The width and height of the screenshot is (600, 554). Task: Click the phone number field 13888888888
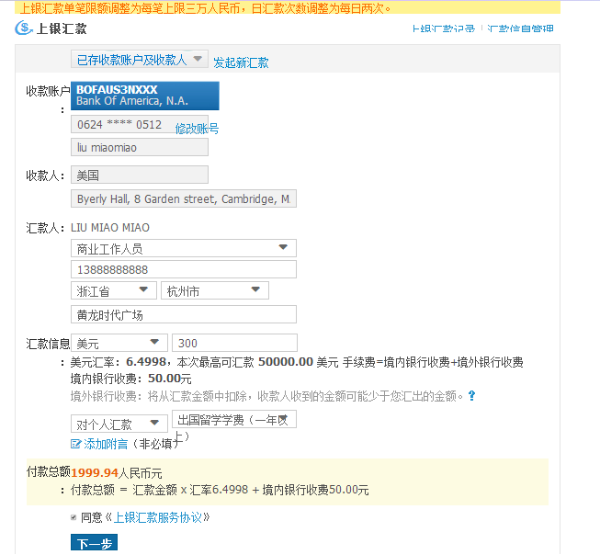184,270
